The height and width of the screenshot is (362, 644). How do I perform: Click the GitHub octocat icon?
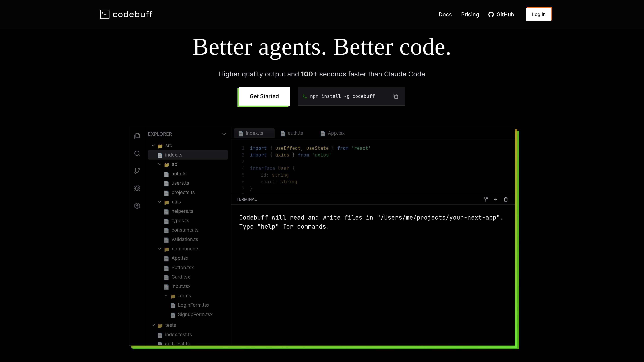491,14
